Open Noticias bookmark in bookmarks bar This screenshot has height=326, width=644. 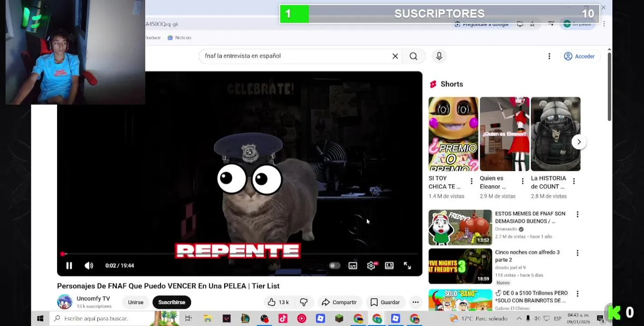(179, 38)
